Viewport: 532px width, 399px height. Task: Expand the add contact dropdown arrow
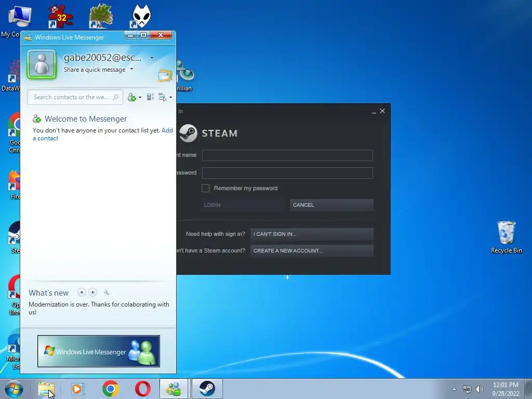(x=140, y=98)
